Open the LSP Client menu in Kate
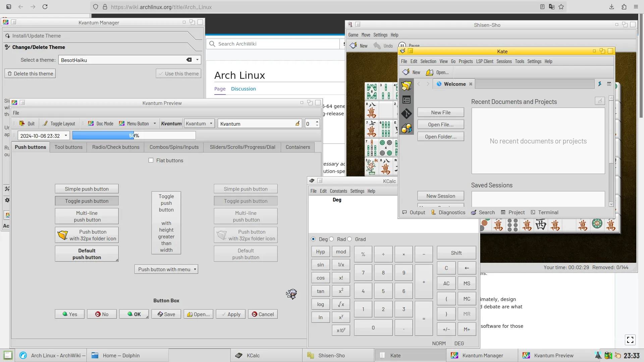 (484, 61)
